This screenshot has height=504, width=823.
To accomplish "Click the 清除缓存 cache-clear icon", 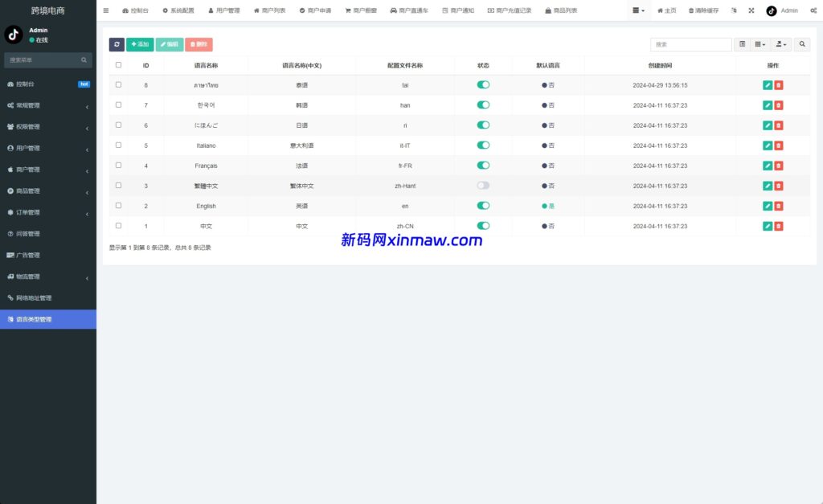I will coord(693,10).
